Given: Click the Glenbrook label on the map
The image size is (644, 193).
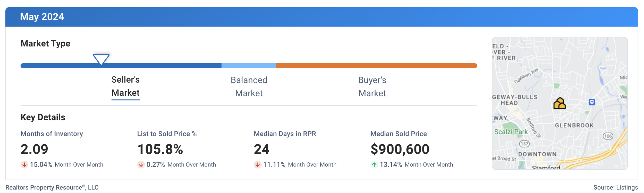Looking at the screenshot, I should point(574,125).
